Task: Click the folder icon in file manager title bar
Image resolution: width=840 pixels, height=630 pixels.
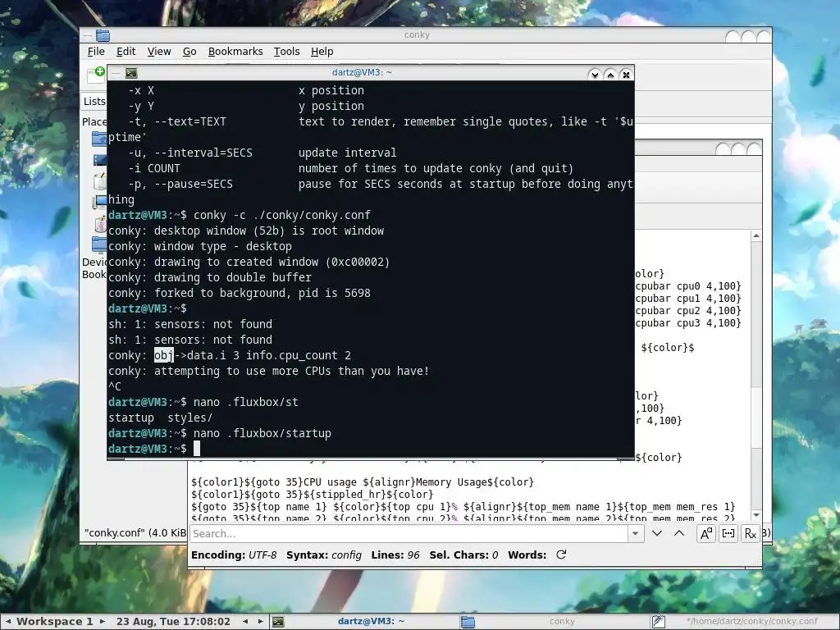Action: pos(103,35)
